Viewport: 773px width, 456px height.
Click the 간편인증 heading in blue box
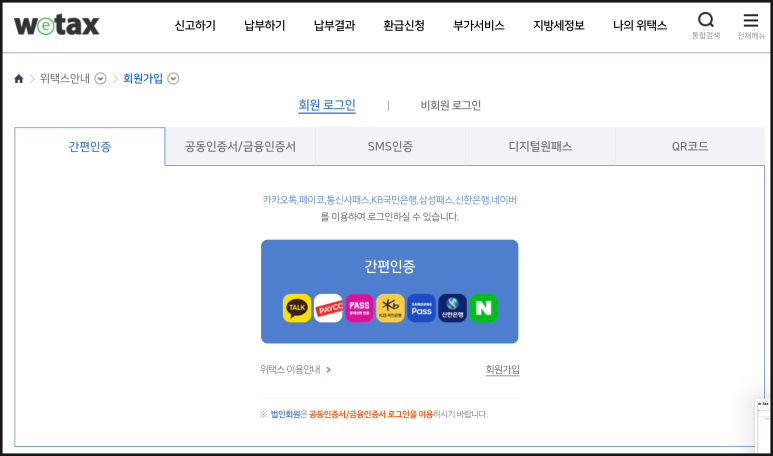(389, 266)
